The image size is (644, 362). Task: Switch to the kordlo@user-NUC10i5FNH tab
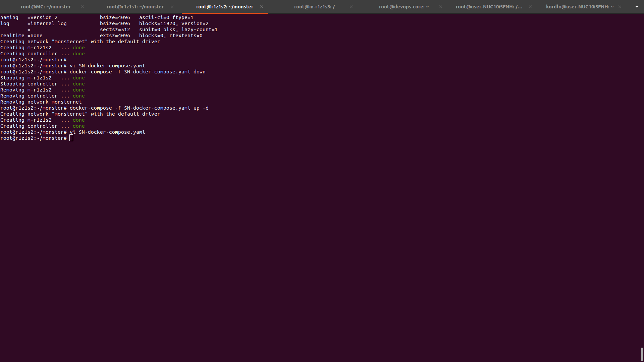579,7
